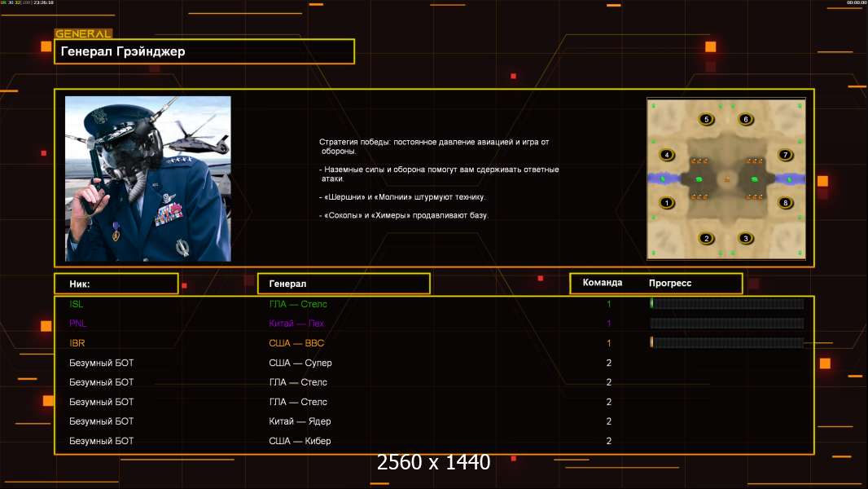
Task: Select the PNL player nickname
Action: [x=77, y=324]
